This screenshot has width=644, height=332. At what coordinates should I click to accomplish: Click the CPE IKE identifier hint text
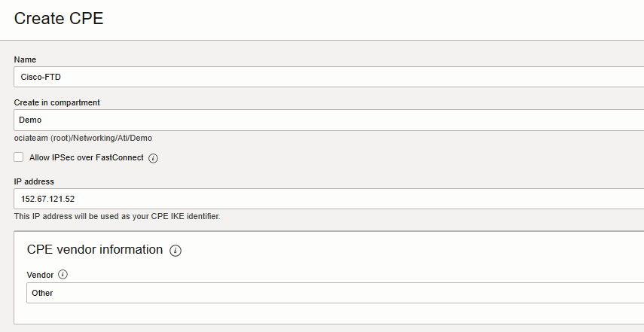point(117,216)
